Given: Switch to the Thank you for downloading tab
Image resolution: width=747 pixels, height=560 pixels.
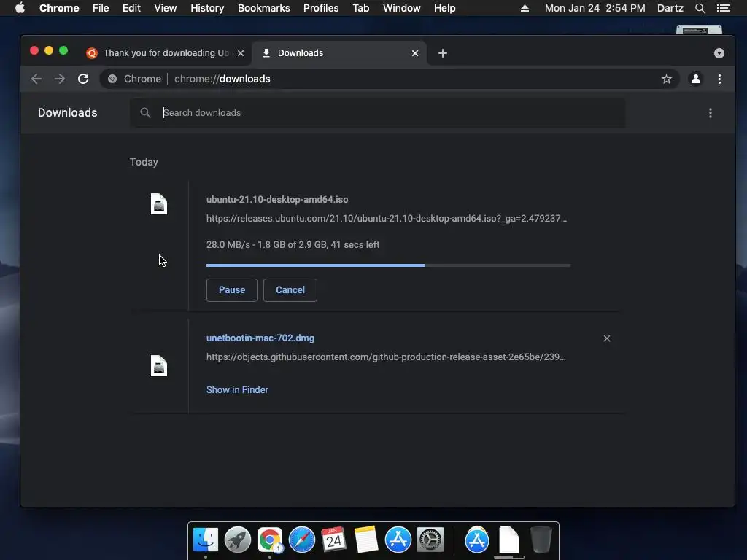Looking at the screenshot, I should point(166,53).
